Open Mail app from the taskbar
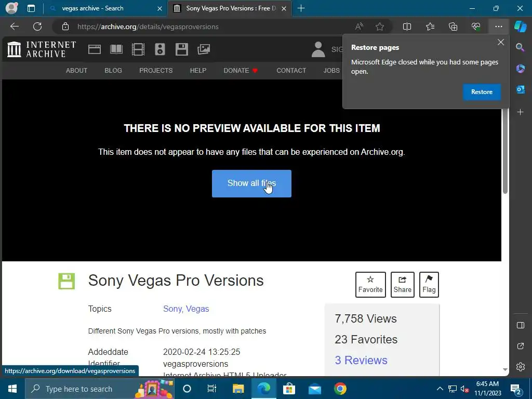 314,389
